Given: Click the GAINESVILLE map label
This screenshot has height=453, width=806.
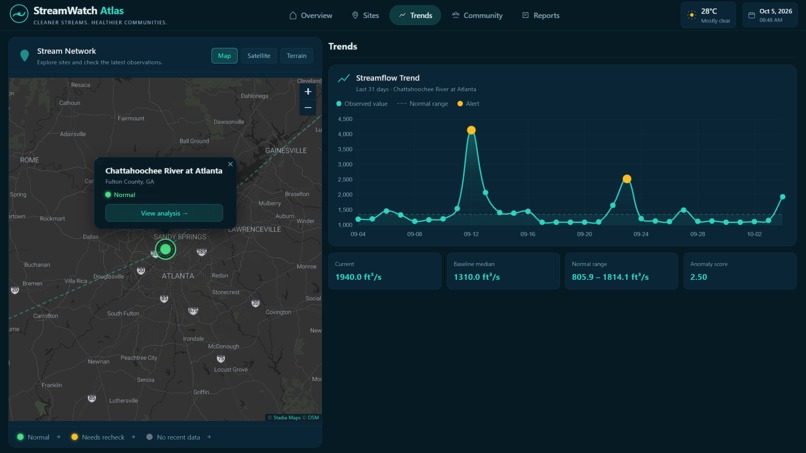Looking at the screenshot, I should [x=286, y=151].
